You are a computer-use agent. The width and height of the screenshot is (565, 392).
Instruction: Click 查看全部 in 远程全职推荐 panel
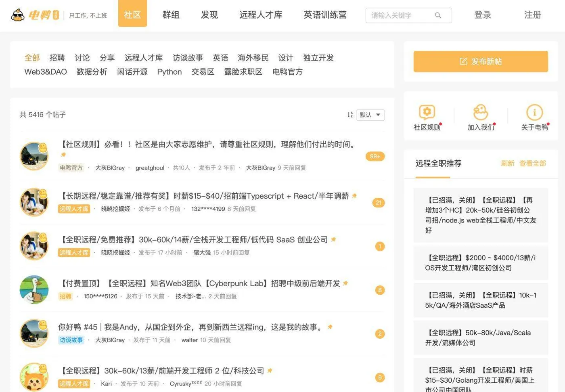(533, 164)
